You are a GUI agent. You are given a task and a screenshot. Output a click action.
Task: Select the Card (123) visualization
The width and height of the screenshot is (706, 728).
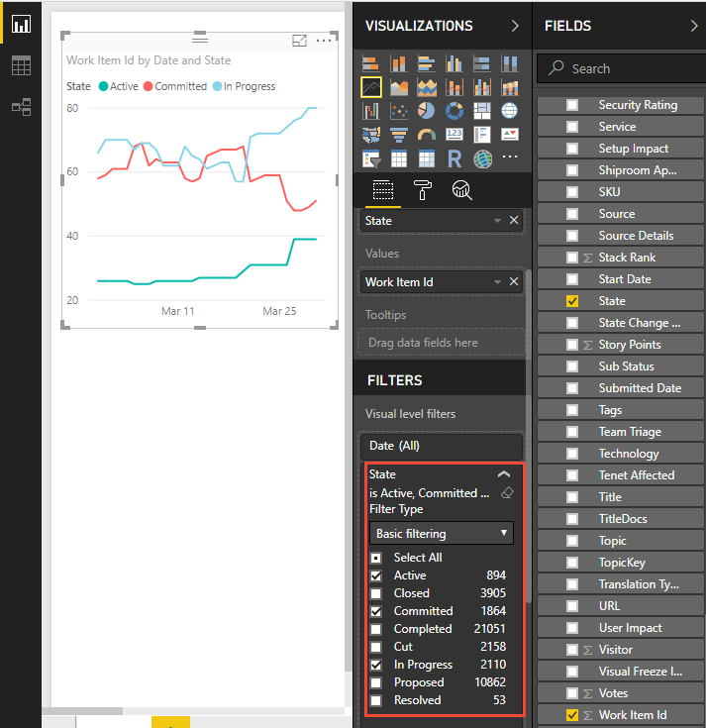click(454, 135)
